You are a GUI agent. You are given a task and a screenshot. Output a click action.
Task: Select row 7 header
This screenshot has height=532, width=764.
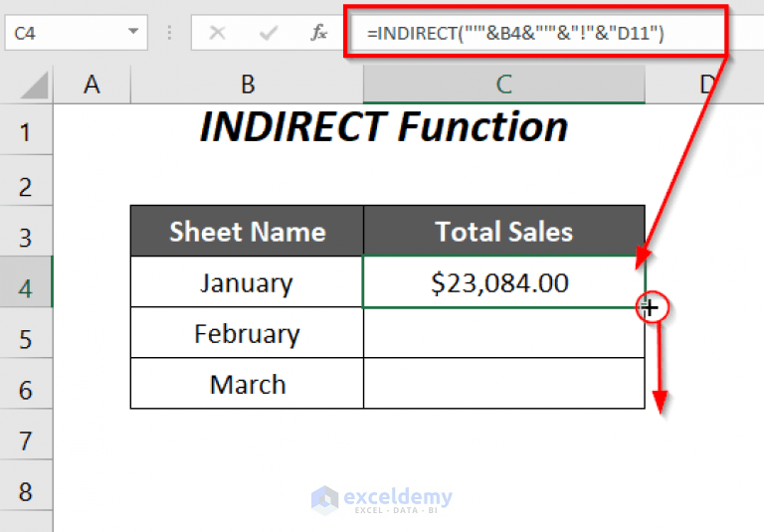(26, 435)
